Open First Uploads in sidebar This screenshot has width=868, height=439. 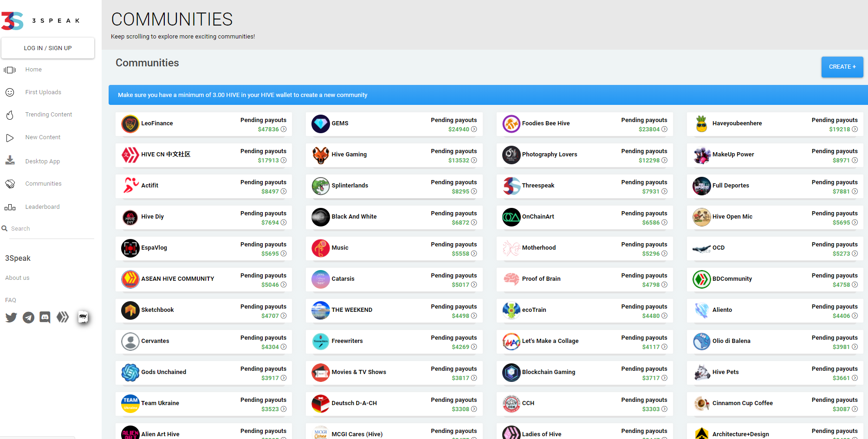pyautogui.click(x=43, y=92)
